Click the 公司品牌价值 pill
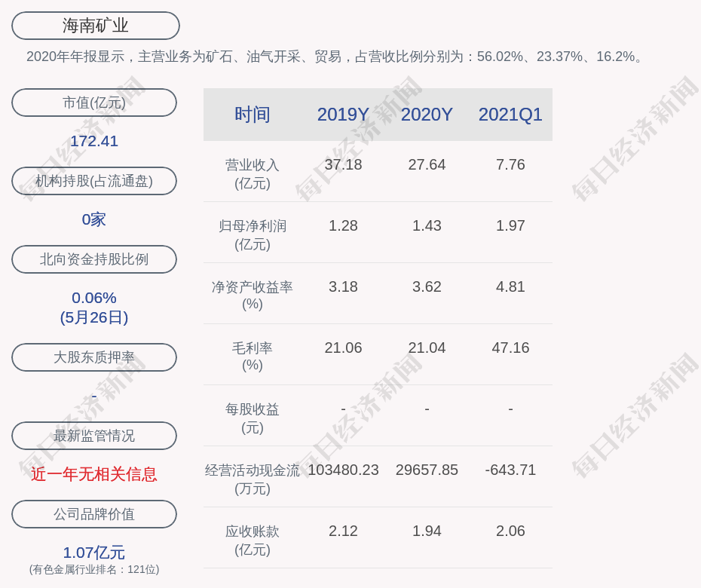The width and height of the screenshot is (701, 588). [x=94, y=514]
